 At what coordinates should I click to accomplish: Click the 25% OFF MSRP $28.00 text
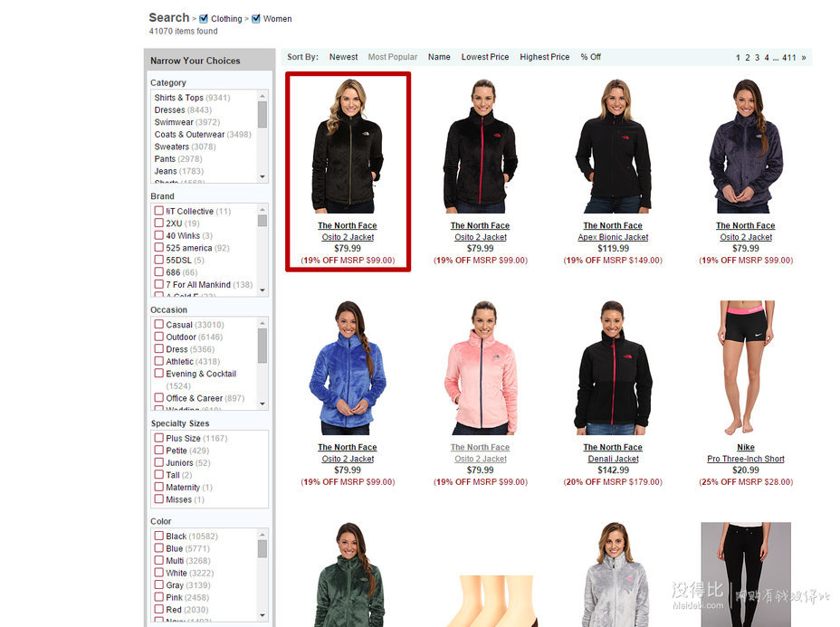[x=746, y=482]
